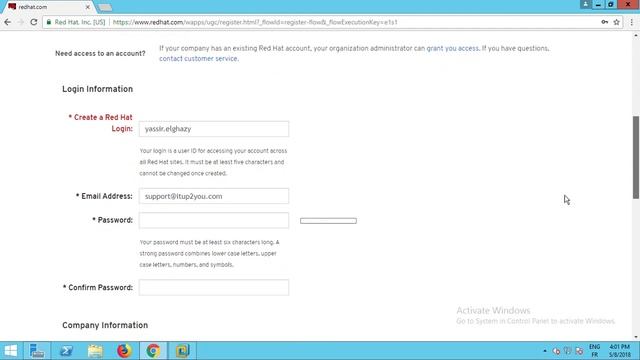Open the Chrome three-dot menu

[631, 22]
